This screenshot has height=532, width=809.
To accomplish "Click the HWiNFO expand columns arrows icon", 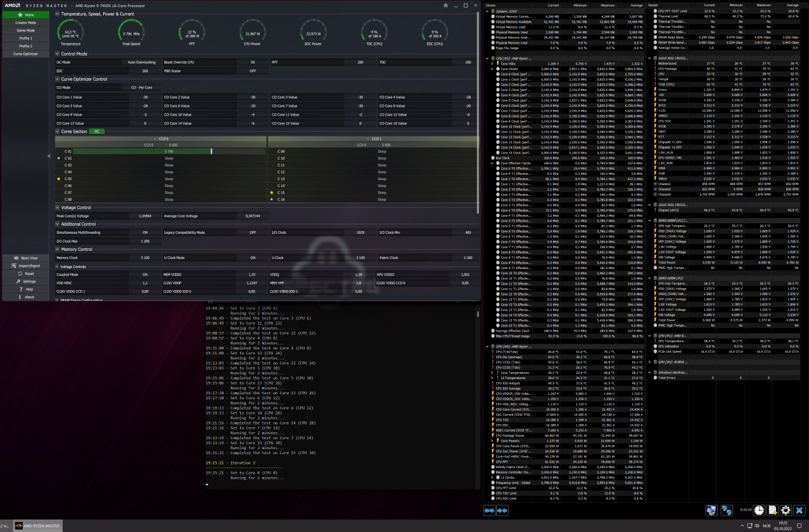I will click(x=489, y=510).
